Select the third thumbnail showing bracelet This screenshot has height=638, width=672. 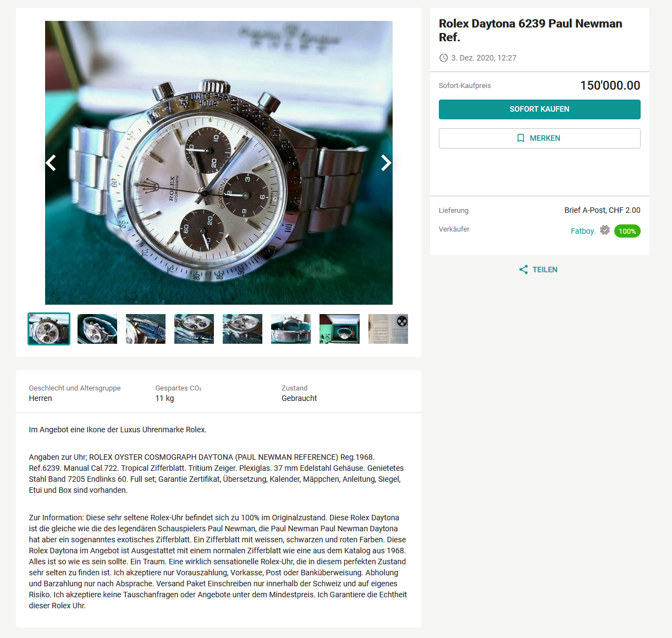coord(146,329)
